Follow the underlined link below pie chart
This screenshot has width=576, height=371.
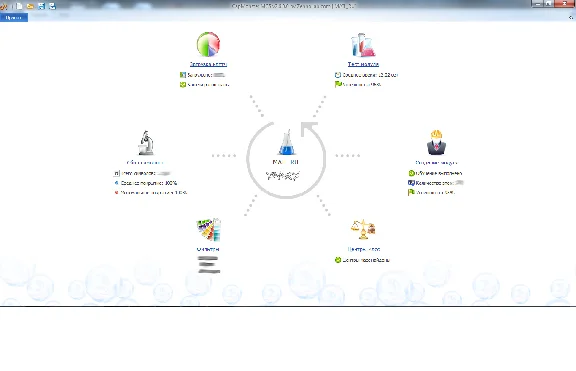208,64
